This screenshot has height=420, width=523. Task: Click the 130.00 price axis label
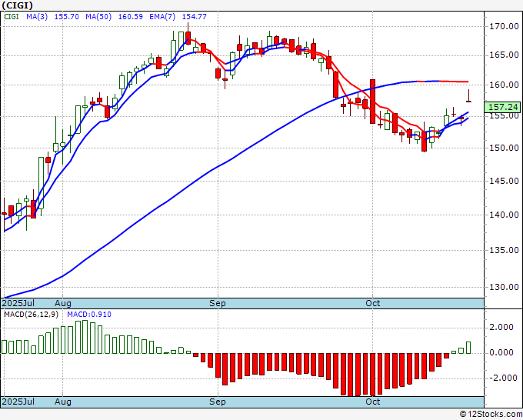click(504, 287)
